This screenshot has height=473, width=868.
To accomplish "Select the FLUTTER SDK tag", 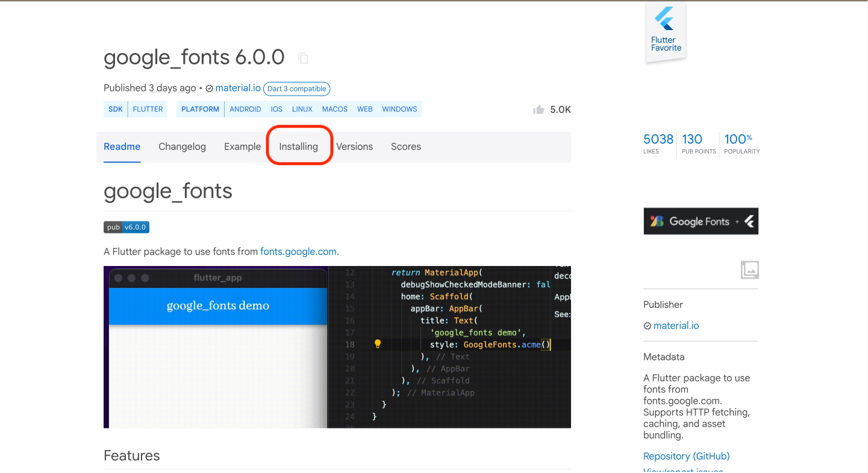I will pos(148,110).
